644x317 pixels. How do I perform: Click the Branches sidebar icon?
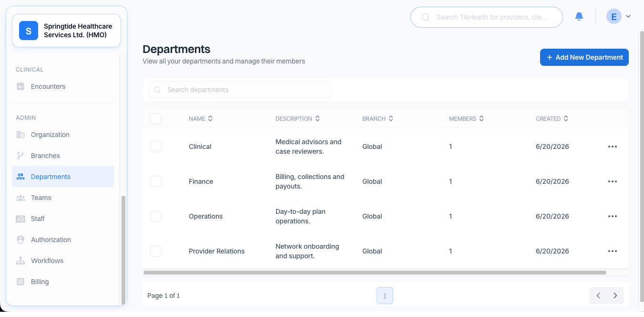coord(20,156)
